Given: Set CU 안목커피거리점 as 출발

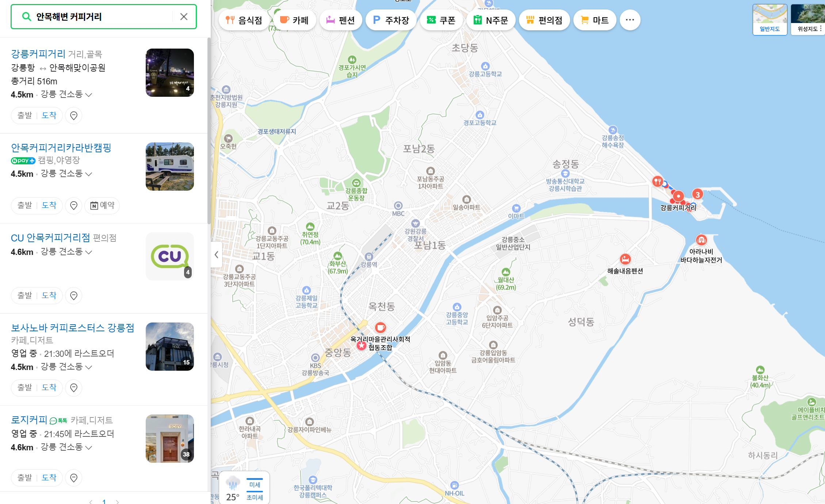Looking at the screenshot, I should click(25, 295).
